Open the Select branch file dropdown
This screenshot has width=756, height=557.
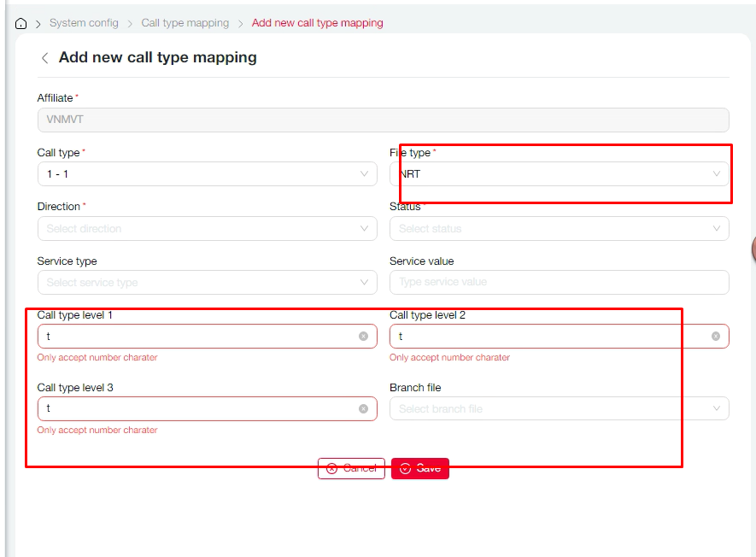(x=559, y=409)
